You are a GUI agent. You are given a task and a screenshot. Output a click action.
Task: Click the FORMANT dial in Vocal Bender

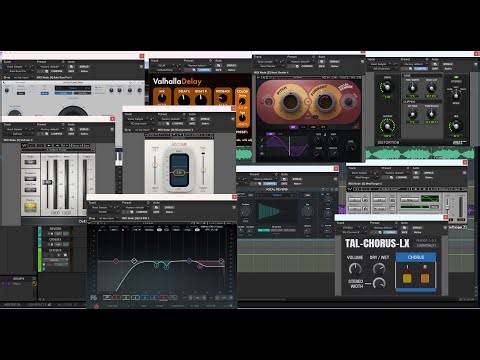coord(325,102)
